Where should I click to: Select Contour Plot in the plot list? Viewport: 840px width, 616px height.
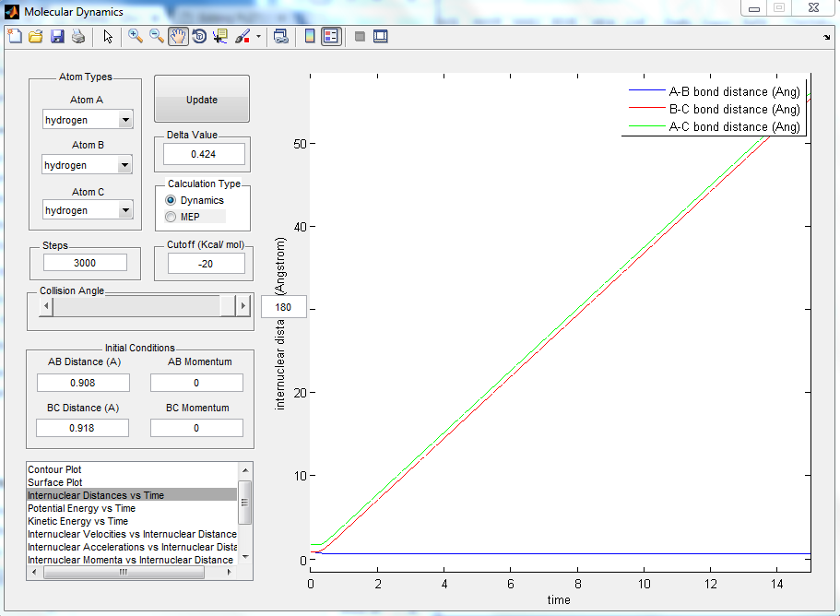55,469
